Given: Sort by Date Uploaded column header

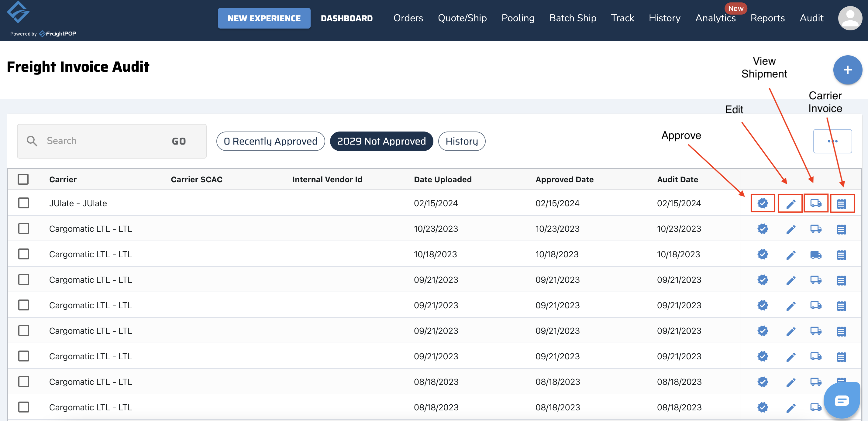Looking at the screenshot, I should (443, 180).
